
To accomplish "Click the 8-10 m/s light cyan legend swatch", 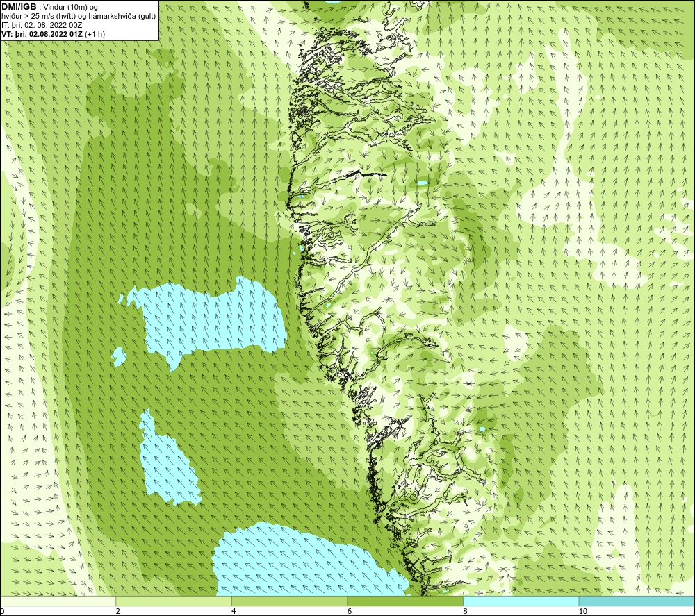I will click(x=521, y=601).
